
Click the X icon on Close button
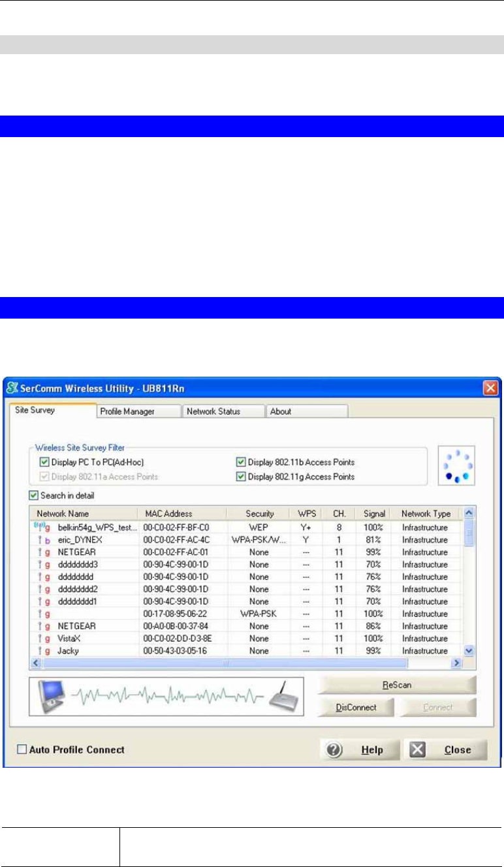coord(418,749)
